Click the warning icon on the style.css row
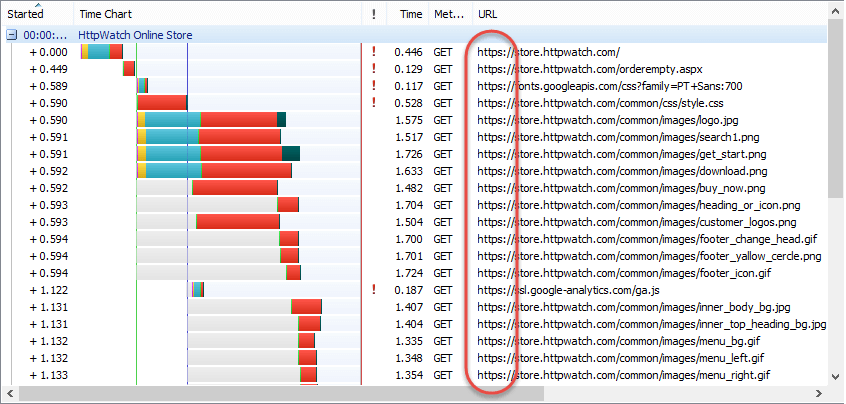This screenshot has width=846, height=404. coord(373,103)
